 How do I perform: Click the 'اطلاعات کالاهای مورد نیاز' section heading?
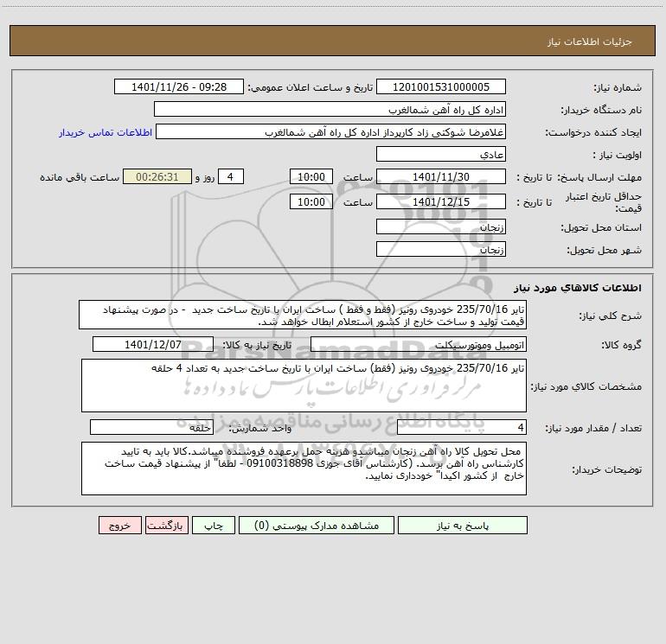(x=578, y=288)
